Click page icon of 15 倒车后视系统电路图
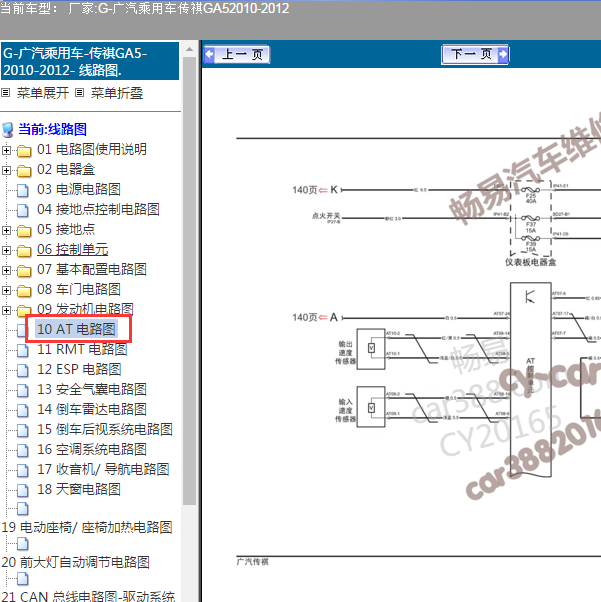Image resolution: width=601 pixels, height=602 pixels. pyautogui.click(x=23, y=430)
